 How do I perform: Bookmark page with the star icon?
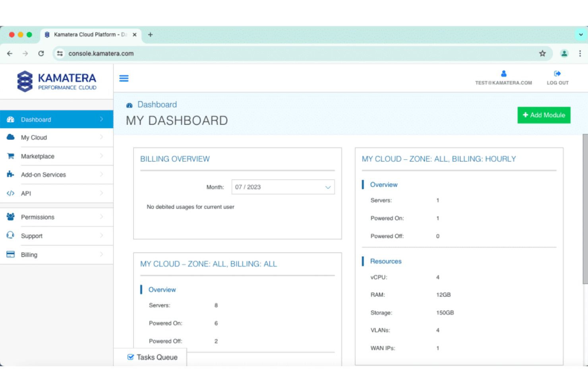pos(542,53)
